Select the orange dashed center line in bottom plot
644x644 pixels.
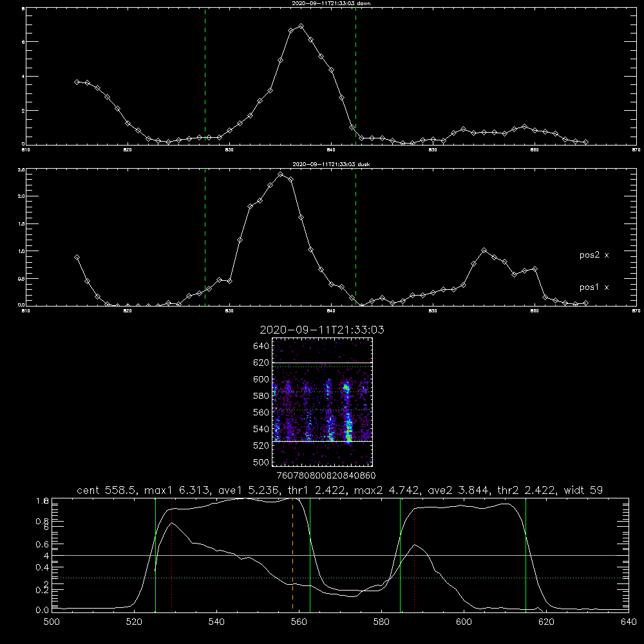(x=292, y=554)
